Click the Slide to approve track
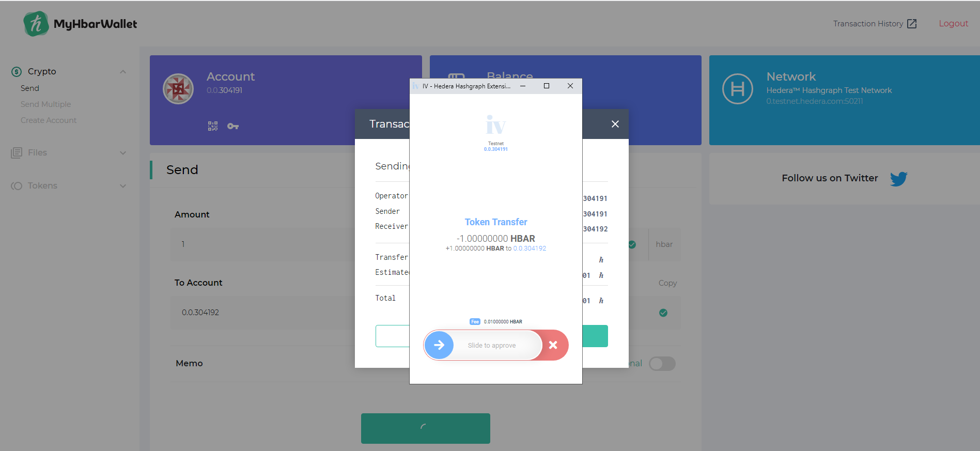This screenshot has width=980, height=451. [x=492, y=346]
